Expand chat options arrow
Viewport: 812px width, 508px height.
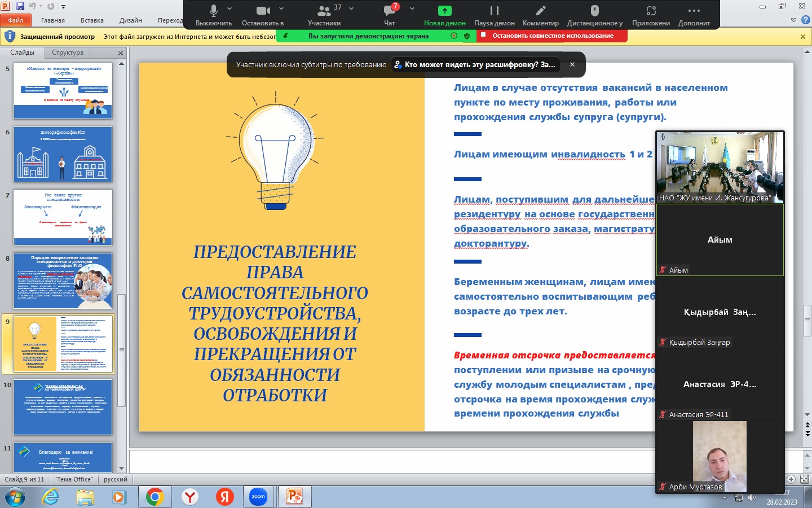(412, 8)
